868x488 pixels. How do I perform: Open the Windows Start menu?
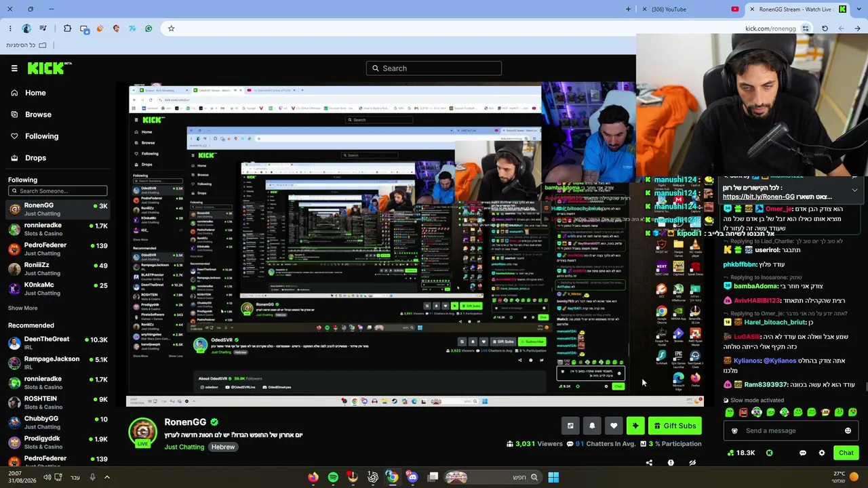click(x=553, y=477)
